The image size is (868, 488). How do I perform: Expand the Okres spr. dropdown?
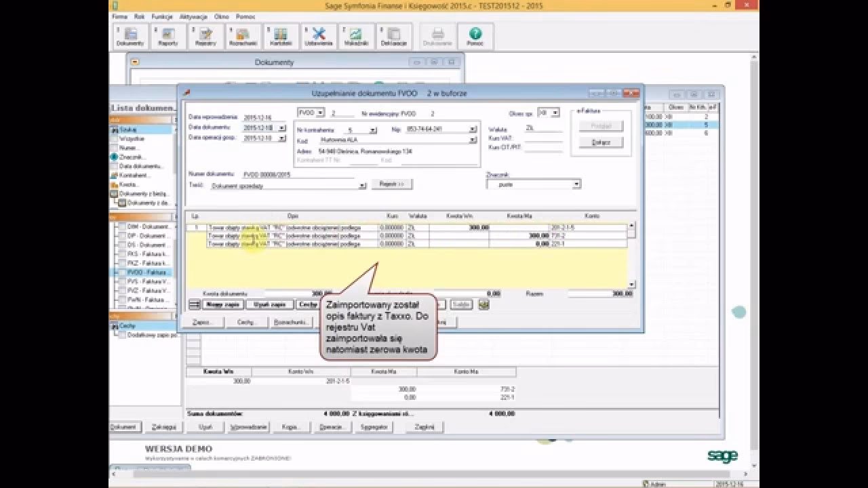coord(555,113)
